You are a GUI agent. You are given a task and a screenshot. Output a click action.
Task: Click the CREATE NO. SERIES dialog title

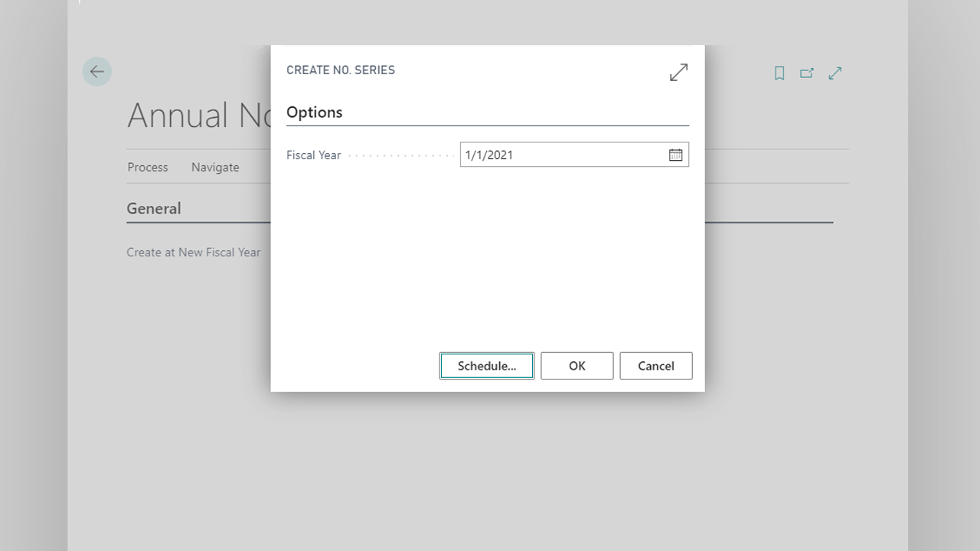[341, 70]
